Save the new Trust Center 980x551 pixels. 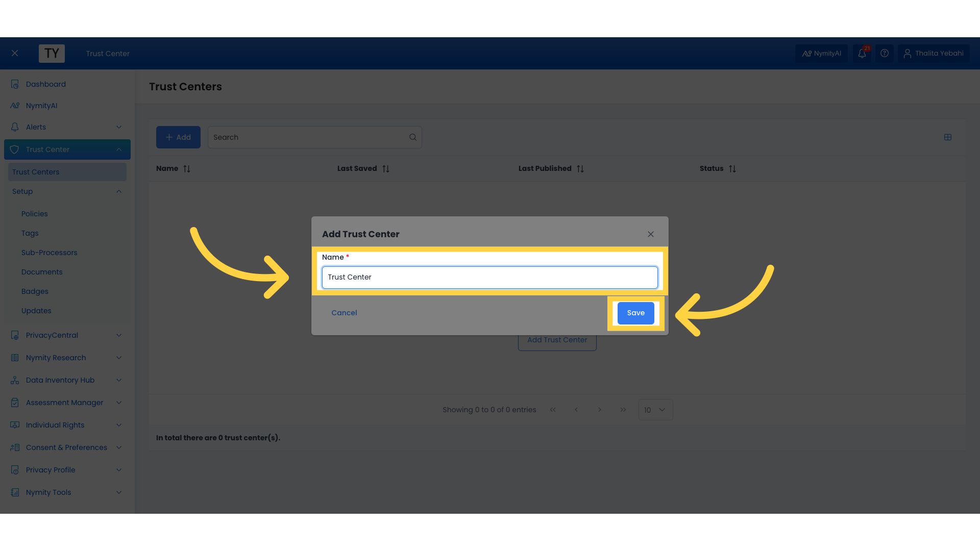635,313
